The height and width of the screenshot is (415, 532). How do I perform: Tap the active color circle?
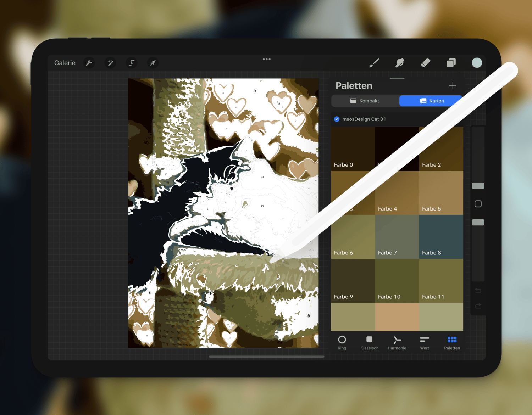(477, 63)
